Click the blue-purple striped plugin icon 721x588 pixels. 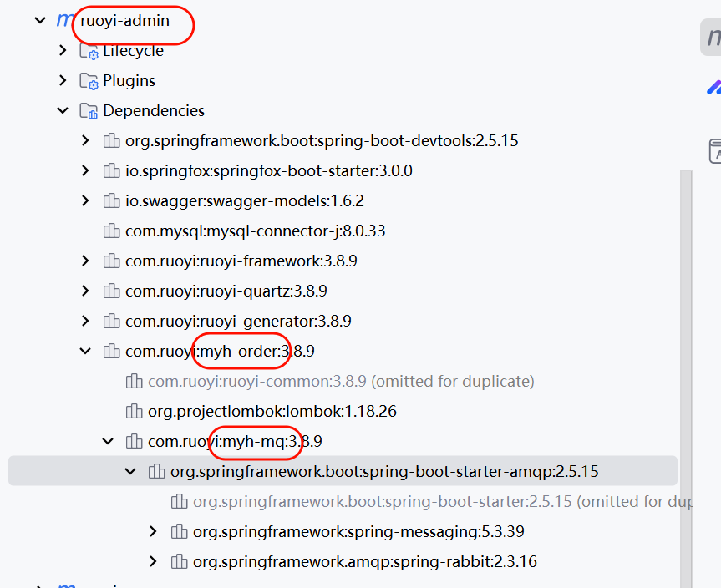pyautogui.click(x=713, y=87)
